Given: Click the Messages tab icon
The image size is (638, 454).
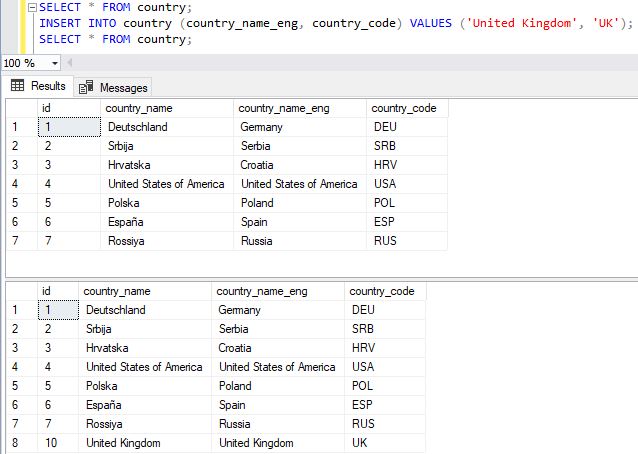Looking at the screenshot, I should (86, 87).
